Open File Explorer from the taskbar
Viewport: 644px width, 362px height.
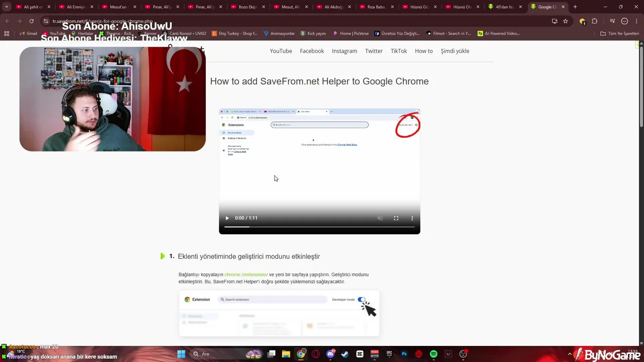pos(286,354)
